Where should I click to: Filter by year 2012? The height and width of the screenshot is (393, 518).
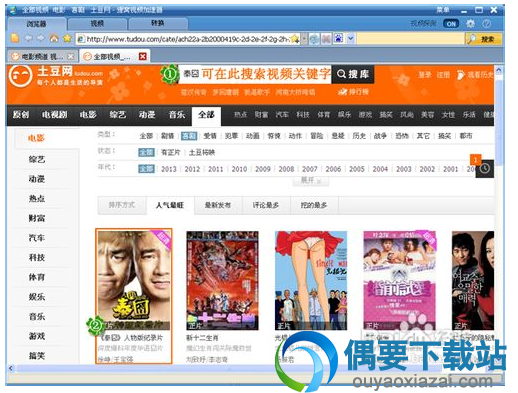[192, 169]
